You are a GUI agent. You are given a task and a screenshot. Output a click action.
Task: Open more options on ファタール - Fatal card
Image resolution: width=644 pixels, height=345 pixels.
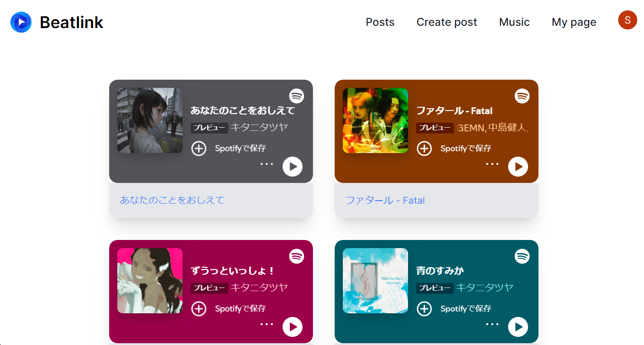(x=492, y=164)
